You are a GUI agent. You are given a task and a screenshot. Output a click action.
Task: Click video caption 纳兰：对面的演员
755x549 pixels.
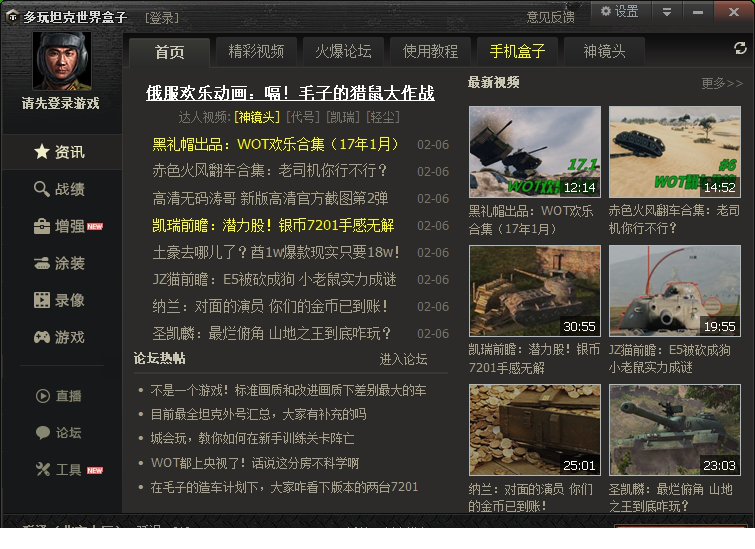point(531,497)
